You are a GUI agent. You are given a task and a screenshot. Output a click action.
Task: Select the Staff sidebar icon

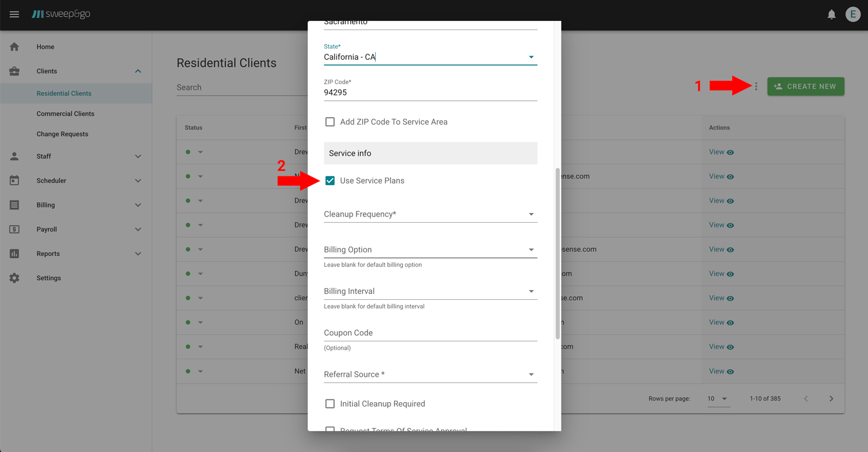point(14,156)
